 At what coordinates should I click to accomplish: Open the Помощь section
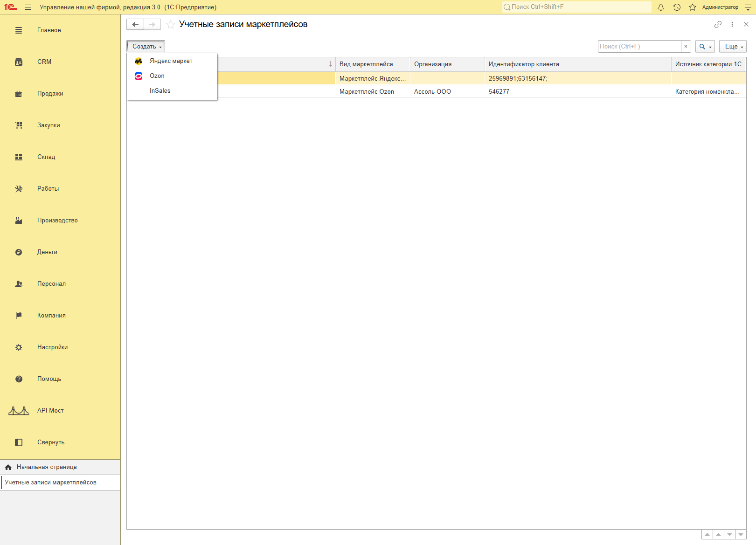(60, 379)
